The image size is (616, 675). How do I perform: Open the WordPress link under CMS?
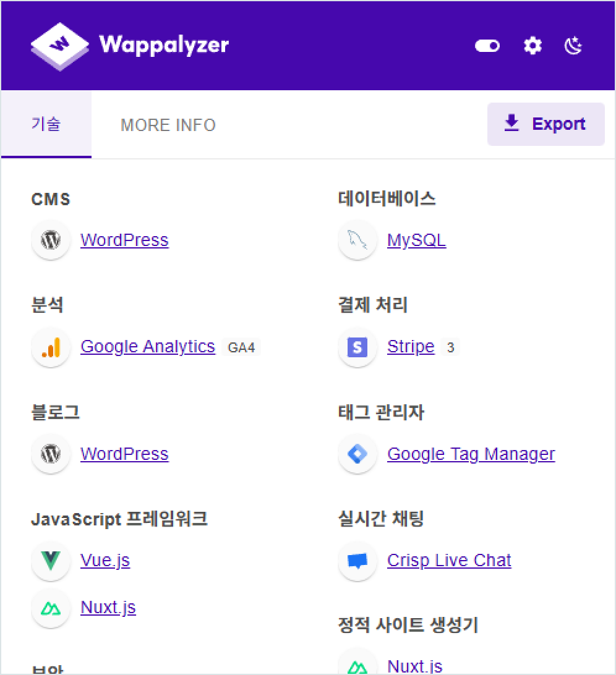point(124,240)
